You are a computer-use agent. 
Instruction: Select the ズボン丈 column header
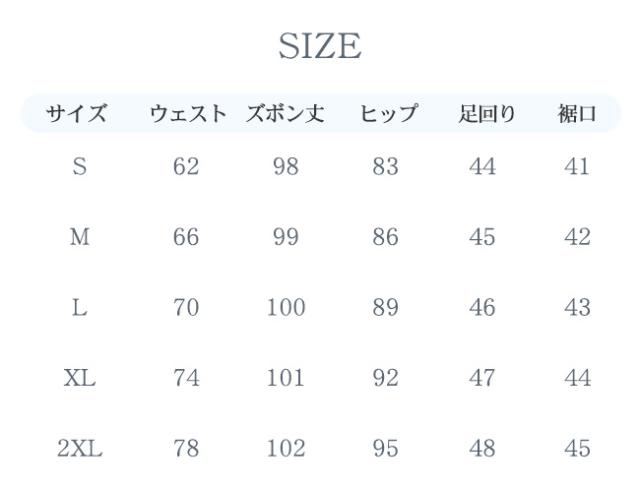(x=286, y=114)
